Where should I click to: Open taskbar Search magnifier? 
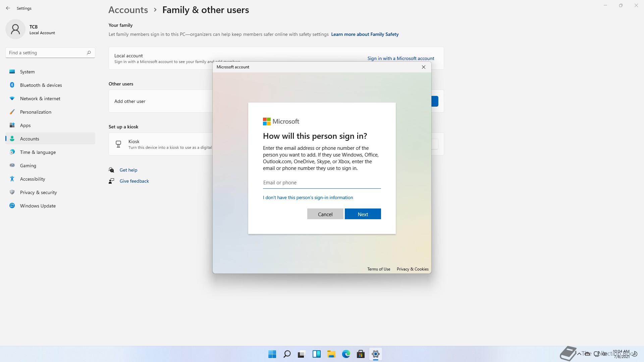point(287,354)
